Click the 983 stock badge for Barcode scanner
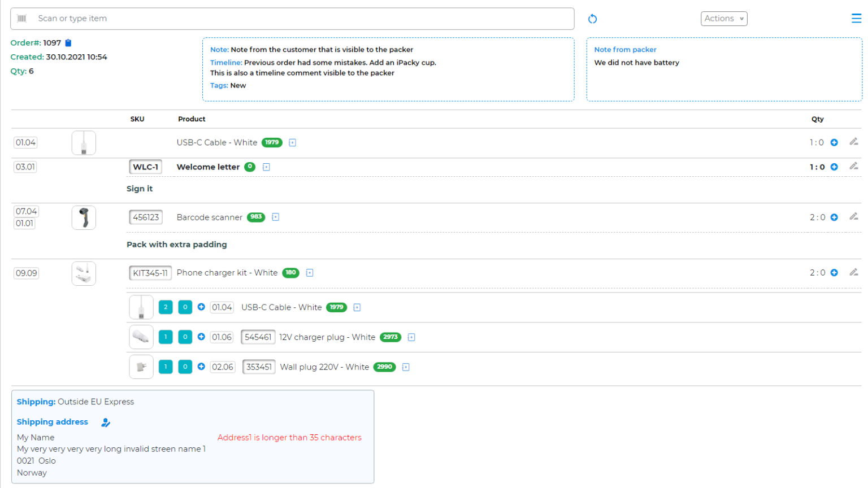Image resolution: width=868 pixels, height=488 pixels. pos(256,217)
